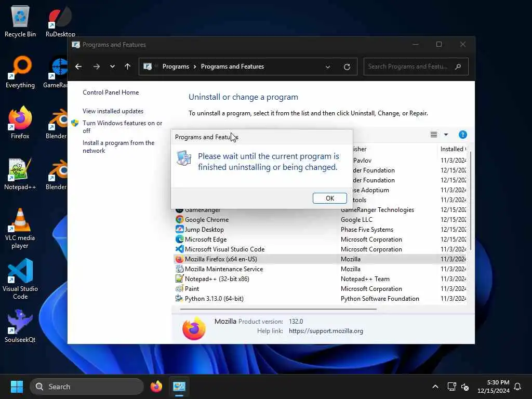Click the Google Chrome icon in list
Screen dimensions: 532x399
point(179,220)
